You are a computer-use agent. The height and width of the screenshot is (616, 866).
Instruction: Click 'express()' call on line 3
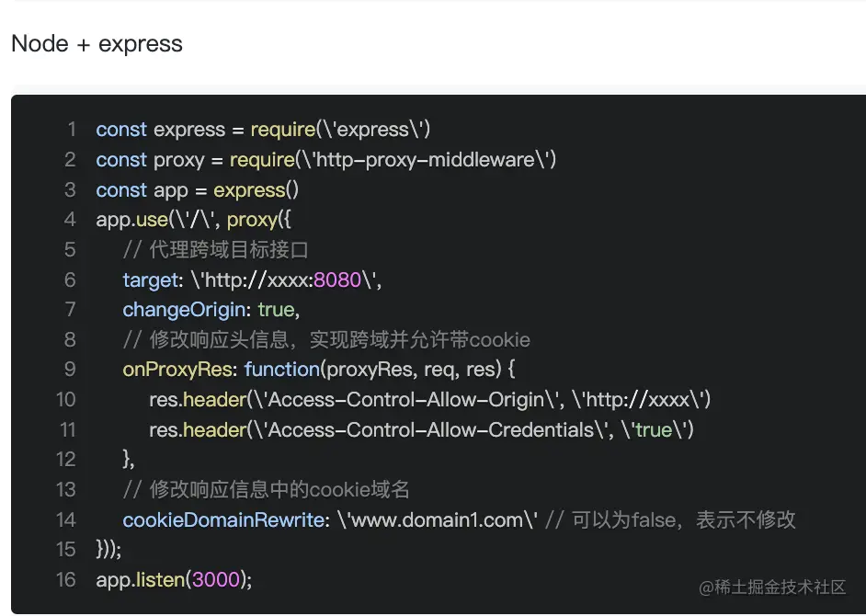click(x=256, y=190)
